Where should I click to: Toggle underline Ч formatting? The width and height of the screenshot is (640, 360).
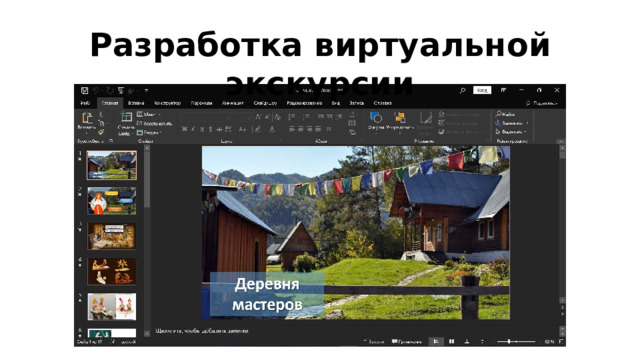[202, 129]
